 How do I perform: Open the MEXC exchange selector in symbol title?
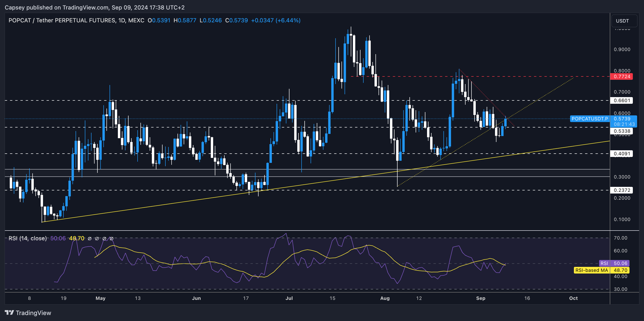pos(137,20)
